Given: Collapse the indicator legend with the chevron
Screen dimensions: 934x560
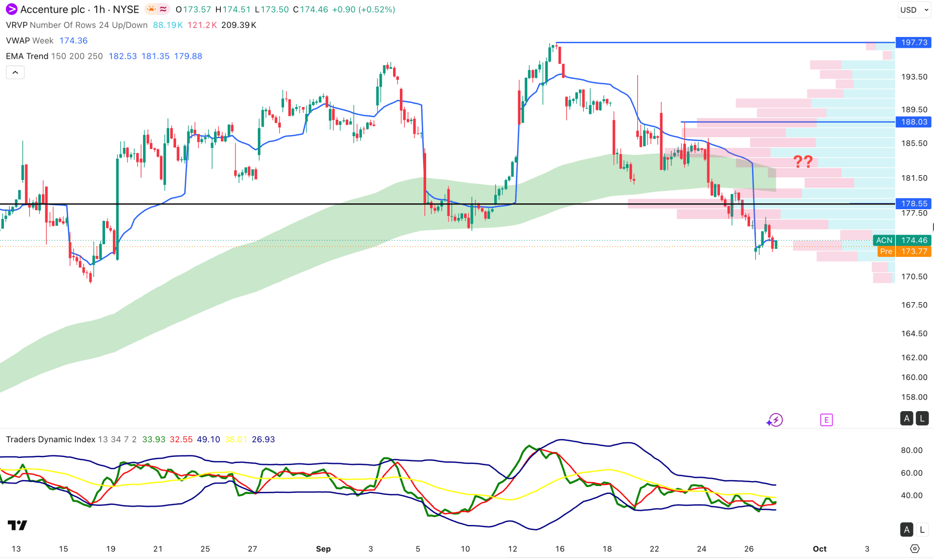Looking at the screenshot, I should [x=15, y=72].
